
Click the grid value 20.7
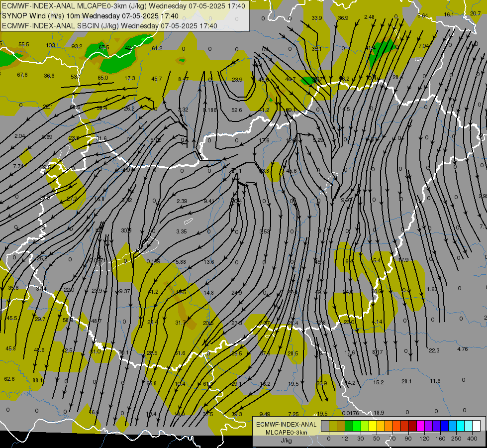pyautogui.click(x=476, y=13)
